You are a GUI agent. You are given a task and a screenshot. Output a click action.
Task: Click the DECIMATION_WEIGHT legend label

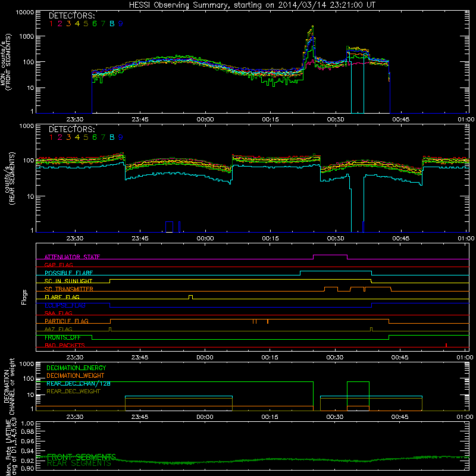tap(76, 375)
